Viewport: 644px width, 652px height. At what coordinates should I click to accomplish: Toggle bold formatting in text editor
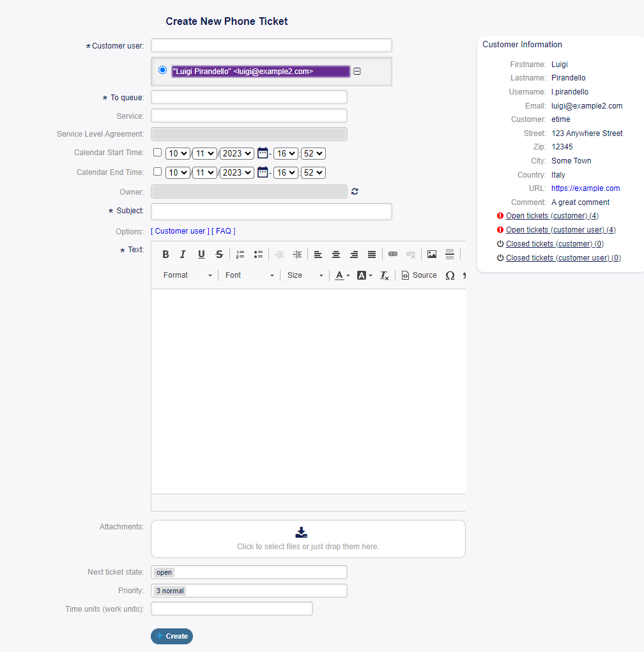point(165,254)
